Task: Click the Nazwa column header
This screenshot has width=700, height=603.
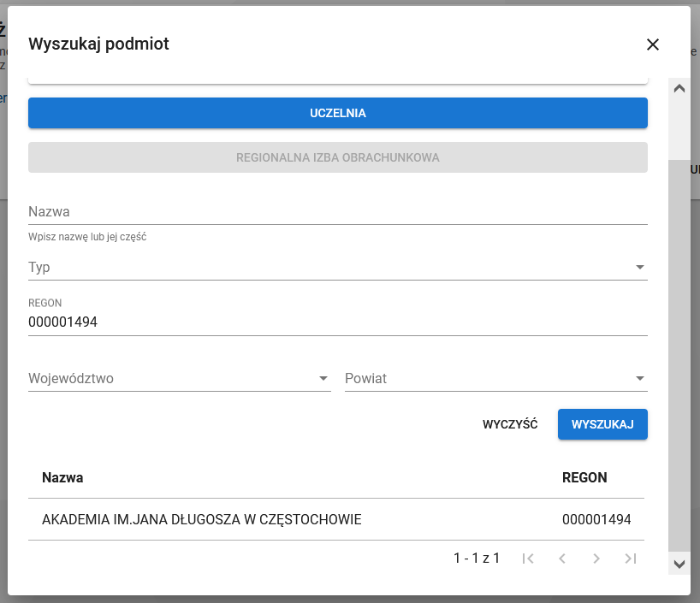Action: (x=62, y=477)
